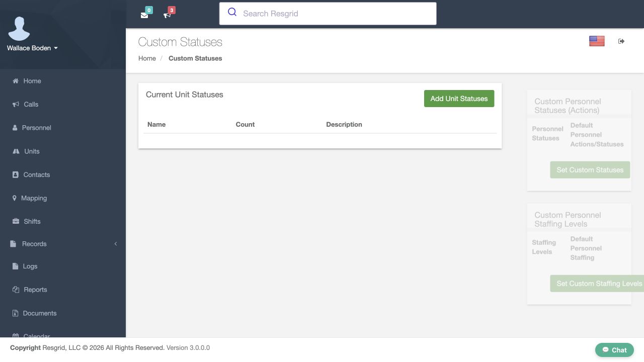This screenshot has height=362, width=644.
Task: Click the Documents file icon
Action: [15, 313]
